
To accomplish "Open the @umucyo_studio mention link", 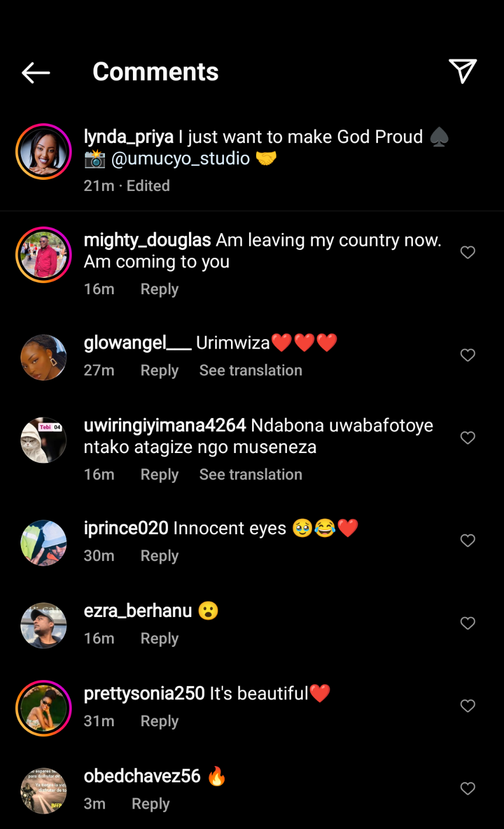I will coord(180,159).
